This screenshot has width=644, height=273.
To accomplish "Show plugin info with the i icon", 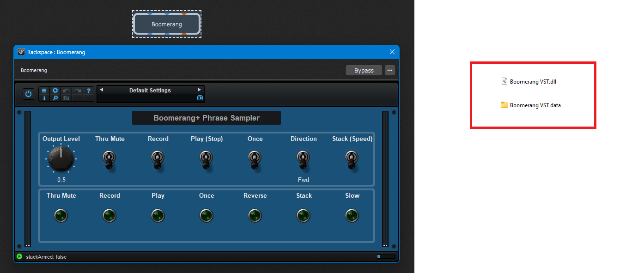I will (x=44, y=98).
